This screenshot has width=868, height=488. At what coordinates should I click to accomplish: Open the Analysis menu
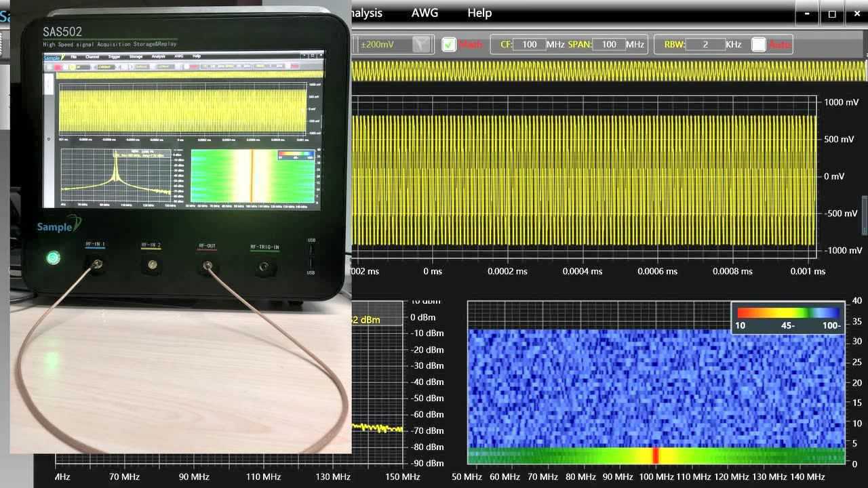(x=368, y=13)
